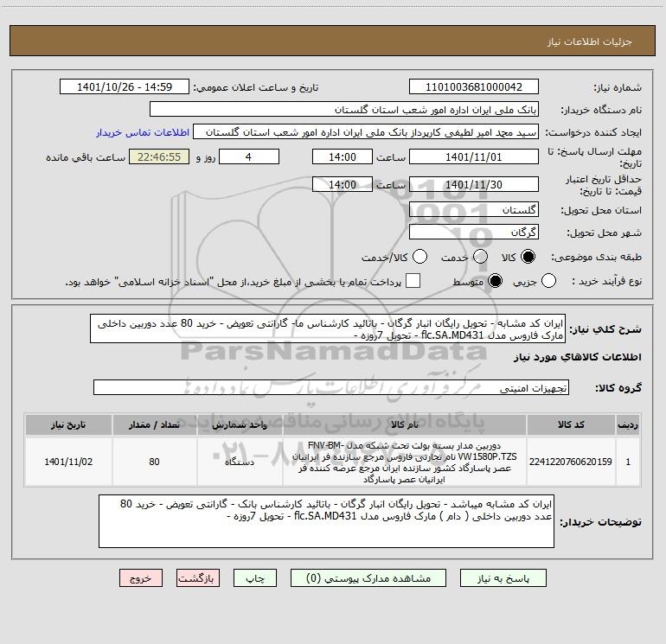The image size is (666, 644).
Task: Click the گروه کالا field تجهیزات امنیتی
Action: (x=331, y=387)
